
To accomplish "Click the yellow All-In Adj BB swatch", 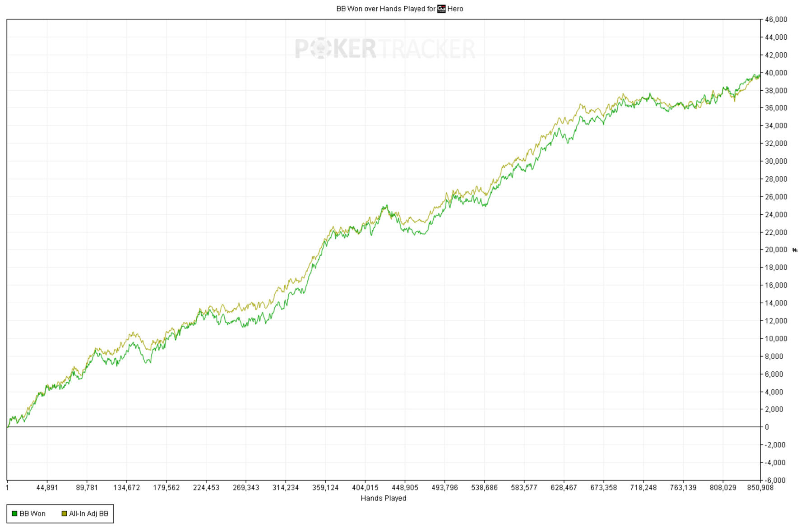I will pyautogui.click(x=64, y=513).
